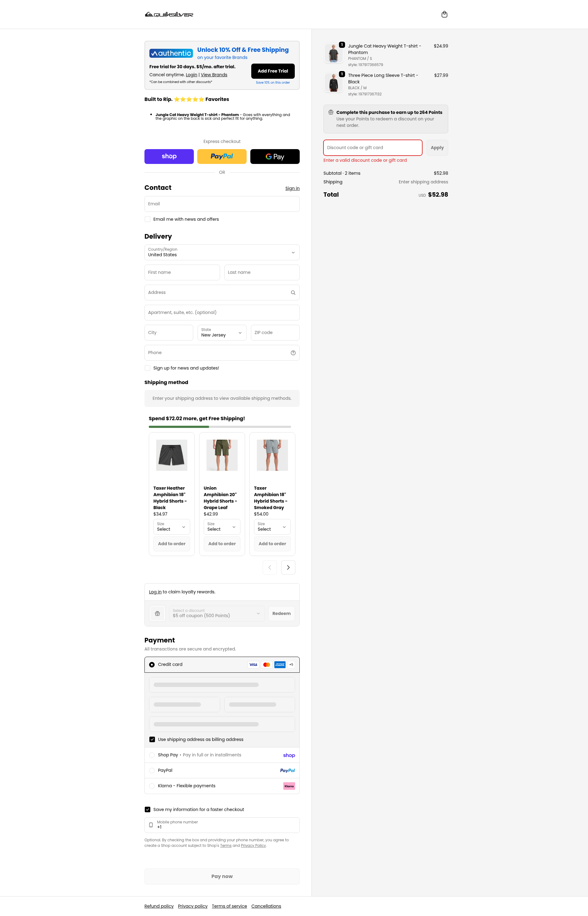Select the PayPal payment radio option
This screenshot has width=588, height=916.
[x=152, y=771]
